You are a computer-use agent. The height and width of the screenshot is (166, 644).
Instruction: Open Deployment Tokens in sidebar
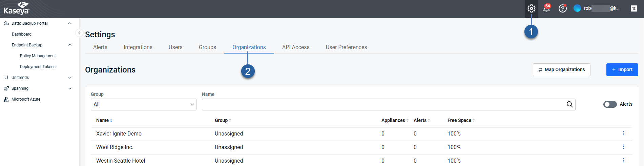point(38,67)
